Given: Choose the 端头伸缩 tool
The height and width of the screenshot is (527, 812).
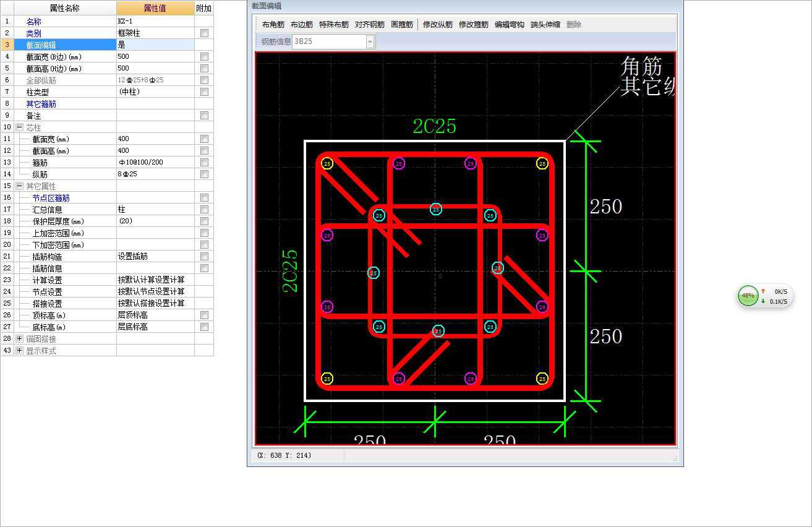Looking at the screenshot, I should pos(545,25).
